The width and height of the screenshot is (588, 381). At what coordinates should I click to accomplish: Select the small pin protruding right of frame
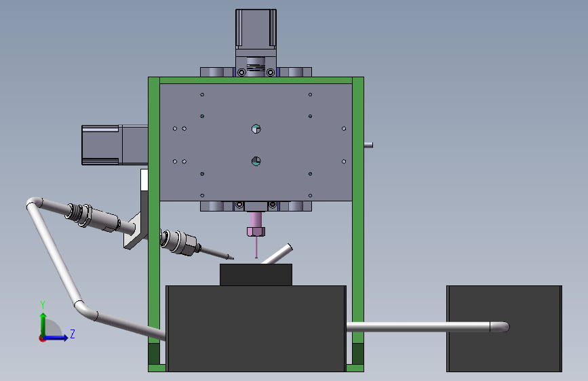click(x=368, y=145)
